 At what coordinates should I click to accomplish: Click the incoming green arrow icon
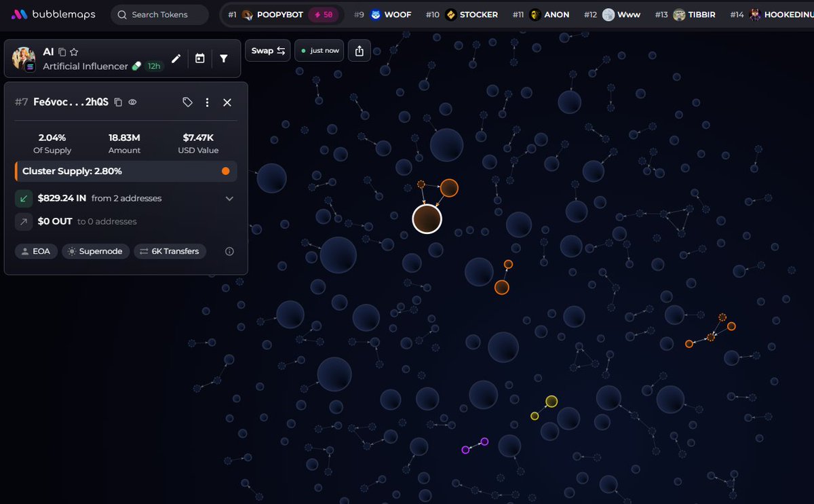[x=24, y=199]
